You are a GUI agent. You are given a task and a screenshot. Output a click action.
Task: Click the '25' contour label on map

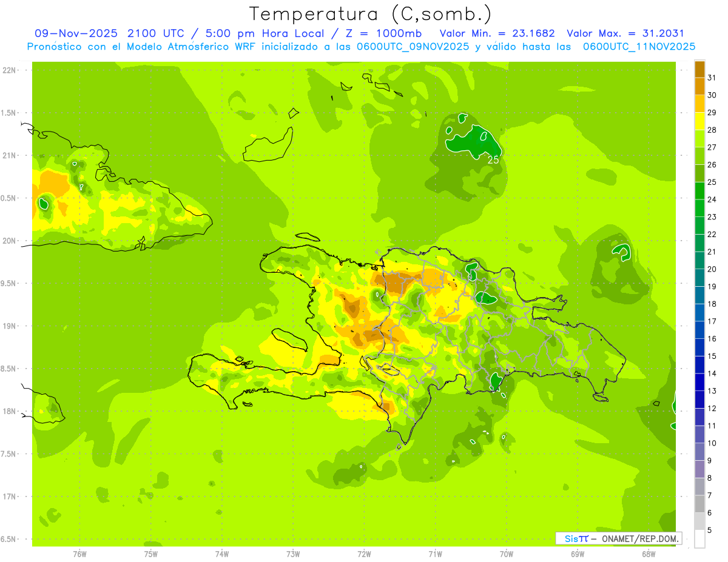[x=493, y=160]
